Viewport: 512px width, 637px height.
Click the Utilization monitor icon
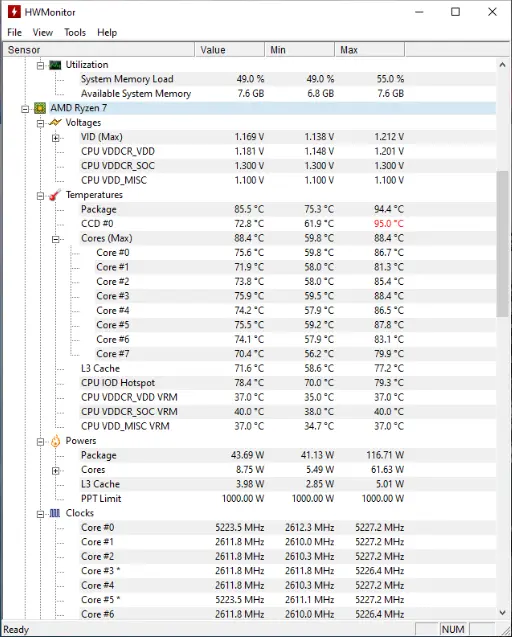point(55,65)
